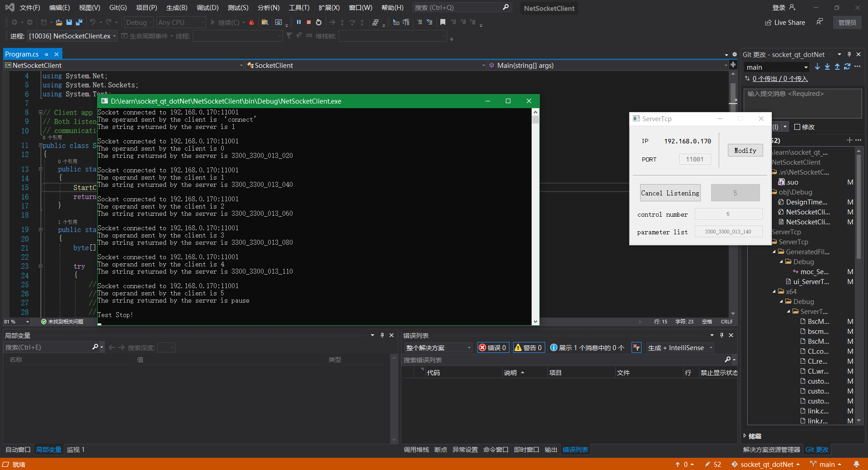
Task: Click Modify in the ServerTcp window
Action: point(745,150)
